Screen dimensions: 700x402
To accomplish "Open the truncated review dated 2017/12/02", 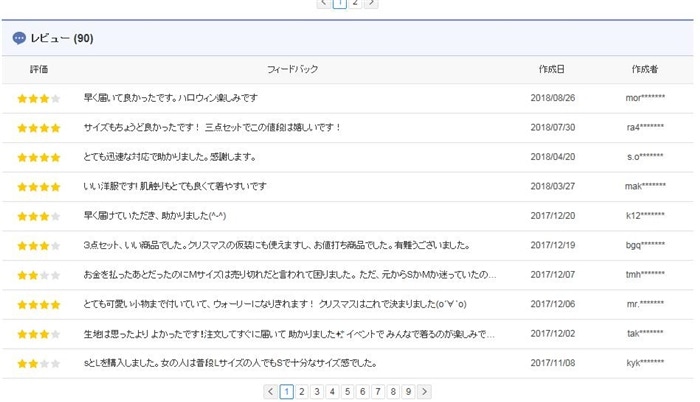I will click(290, 334).
